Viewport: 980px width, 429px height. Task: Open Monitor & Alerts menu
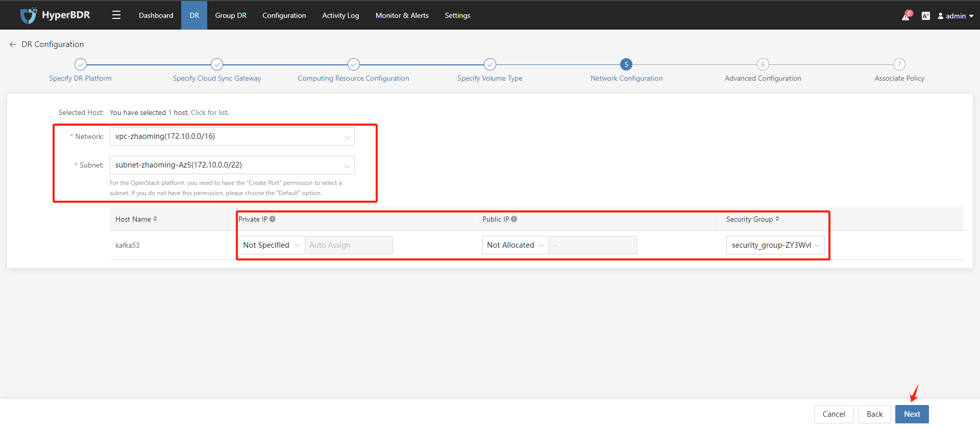402,15
